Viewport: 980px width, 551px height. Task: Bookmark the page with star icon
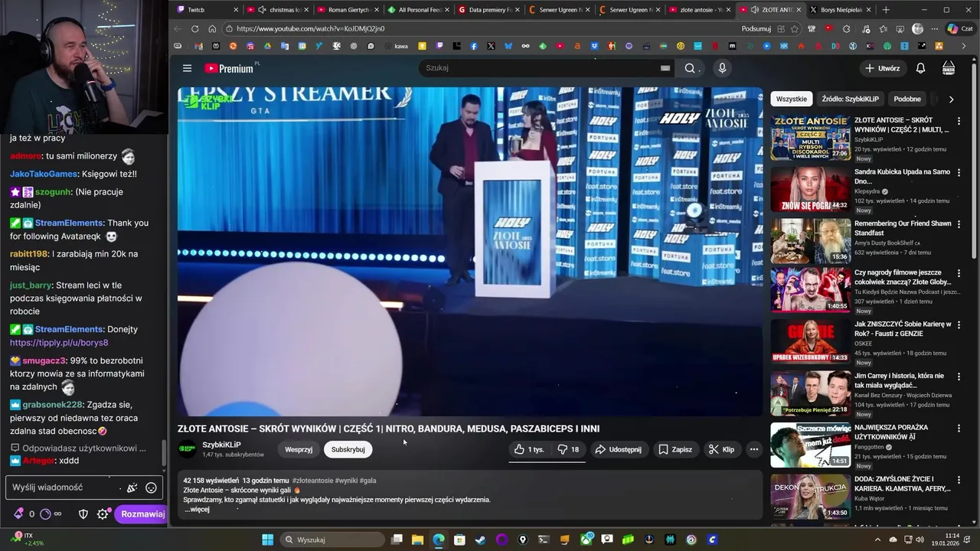click(795, 28)
